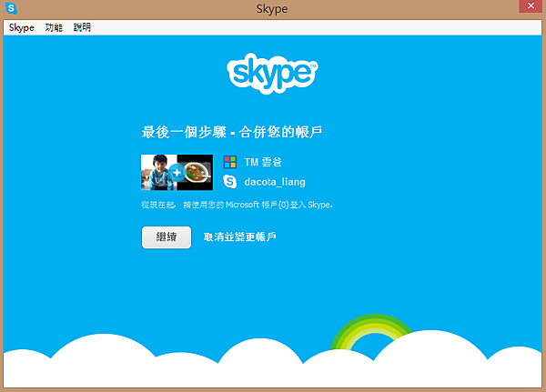The height and width of the screenshot is (392, 546).
Task: Open the Skype menu in menu bar
Action: click(21, 27)
